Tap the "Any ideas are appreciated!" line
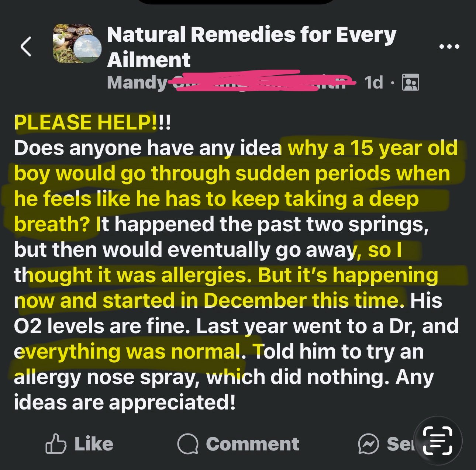476x470 pixels. [x=124, y=402]
